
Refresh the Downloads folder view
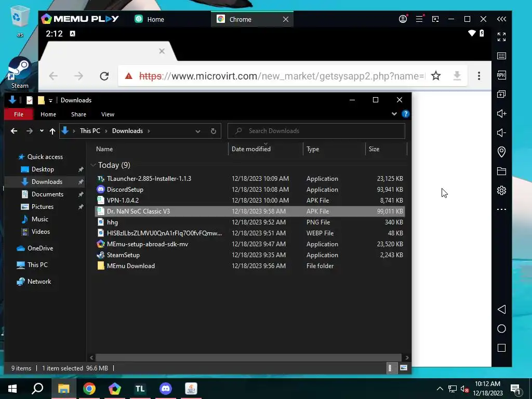tap(214, 131)
